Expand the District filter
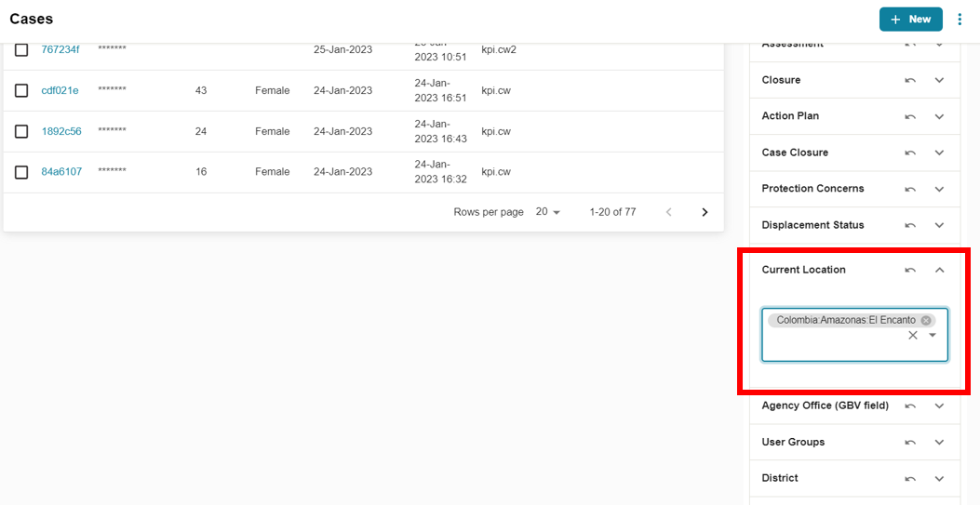 pos(939,478)
